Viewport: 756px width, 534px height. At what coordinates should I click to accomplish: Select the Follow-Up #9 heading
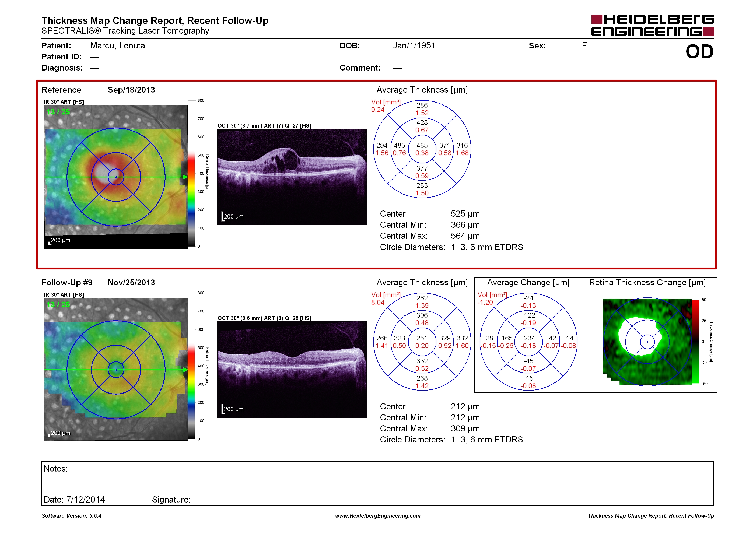click(67, 282)
